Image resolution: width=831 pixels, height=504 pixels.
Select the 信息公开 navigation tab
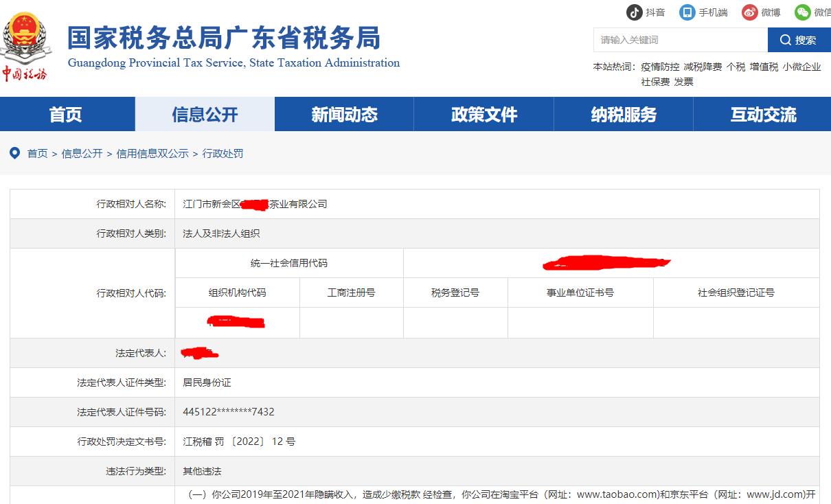tap(205, 114)
